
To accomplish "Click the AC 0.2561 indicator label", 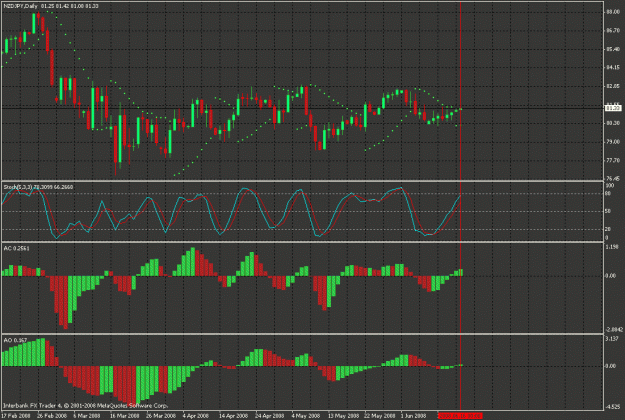I will (16, 248).
